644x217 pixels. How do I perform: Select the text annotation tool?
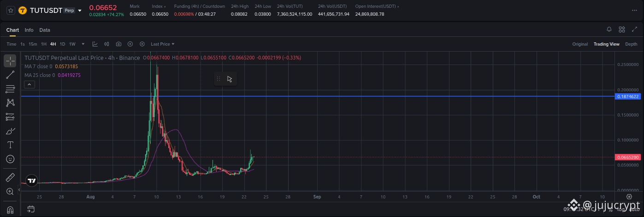[x=10, y=145]
